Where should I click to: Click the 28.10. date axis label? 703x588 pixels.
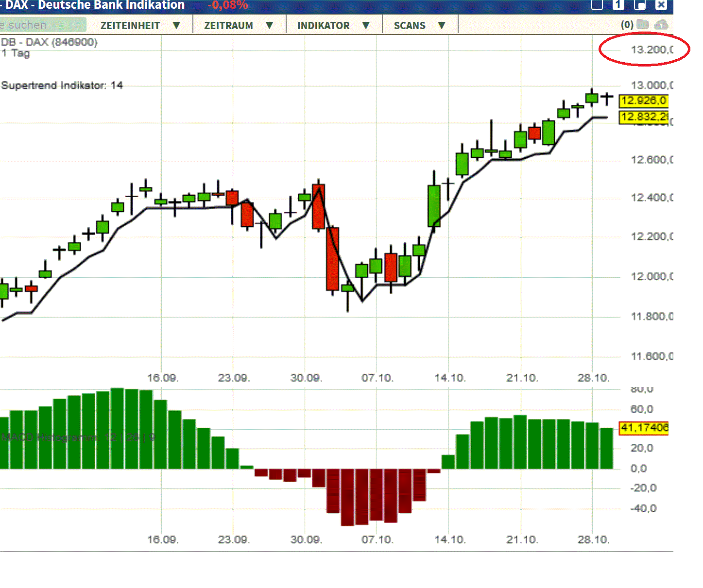tap(594, 377)
